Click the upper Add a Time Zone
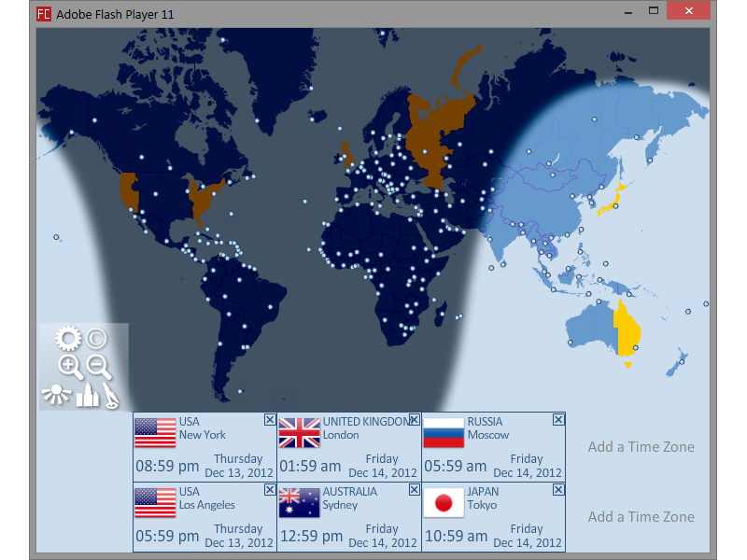This screenshot has width=747, height=560. 641,447
